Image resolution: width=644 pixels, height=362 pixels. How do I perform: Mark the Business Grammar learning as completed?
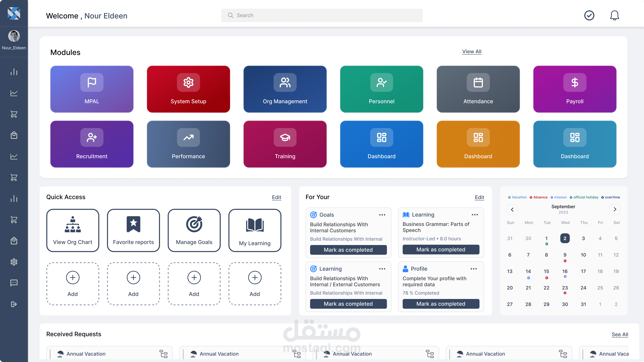[x=441, y=250]
